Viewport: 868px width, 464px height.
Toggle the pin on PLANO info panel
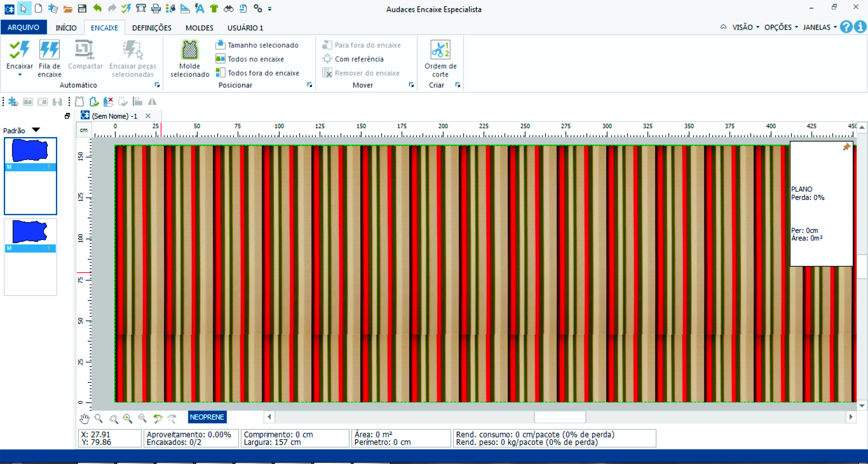point(846,147)
